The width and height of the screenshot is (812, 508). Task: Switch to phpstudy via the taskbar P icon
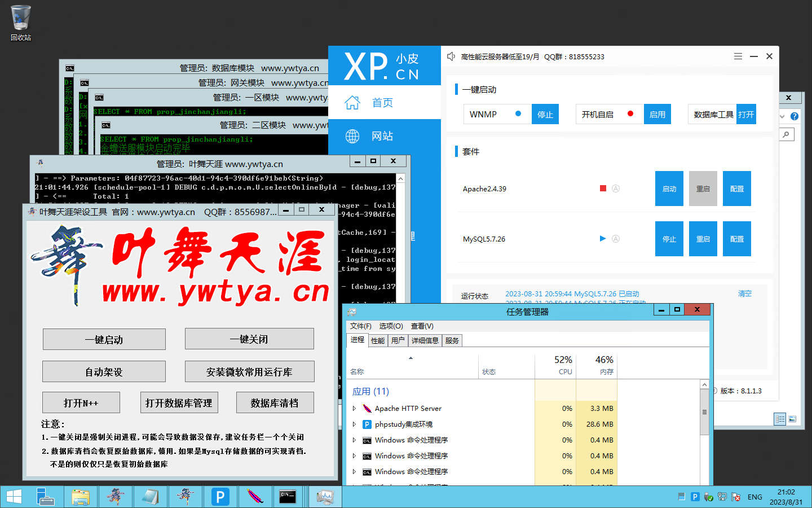[220, 497]
